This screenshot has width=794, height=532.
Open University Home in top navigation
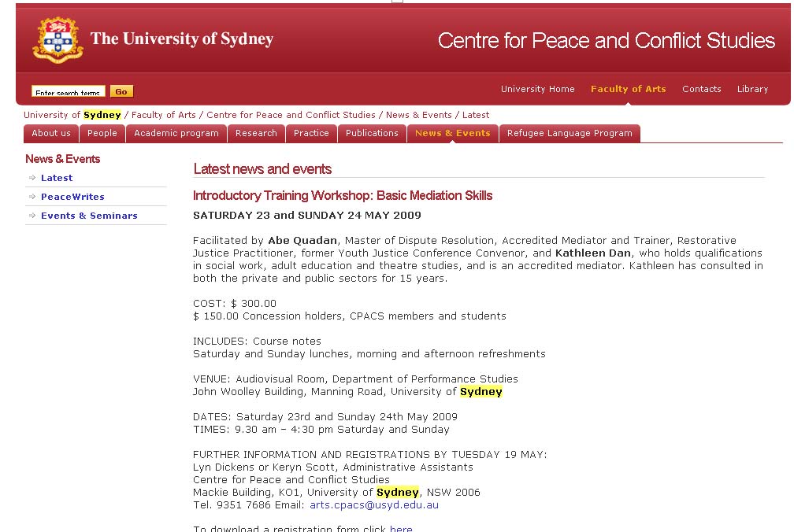(538, 89)
